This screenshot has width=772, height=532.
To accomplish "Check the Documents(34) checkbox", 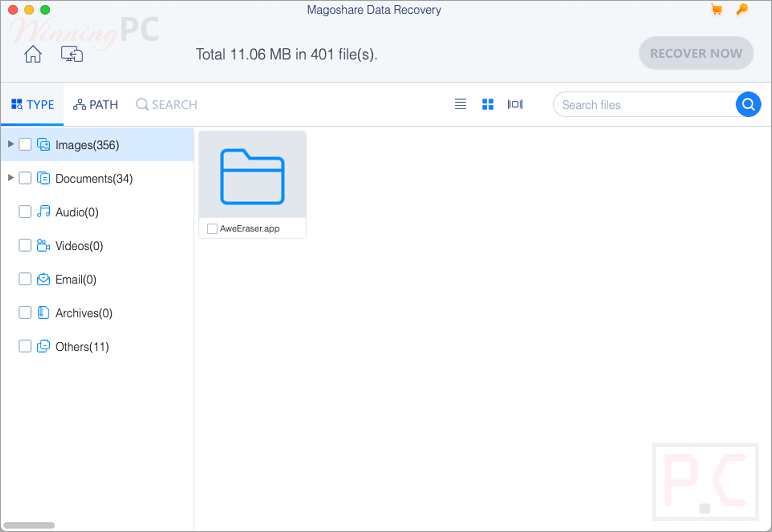I will 25,178.
